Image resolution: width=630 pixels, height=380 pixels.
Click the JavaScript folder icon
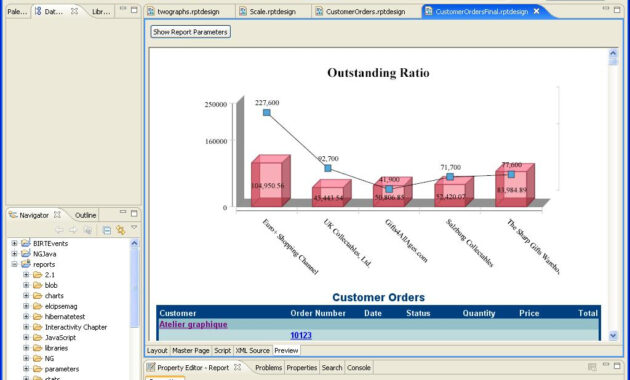38,337
